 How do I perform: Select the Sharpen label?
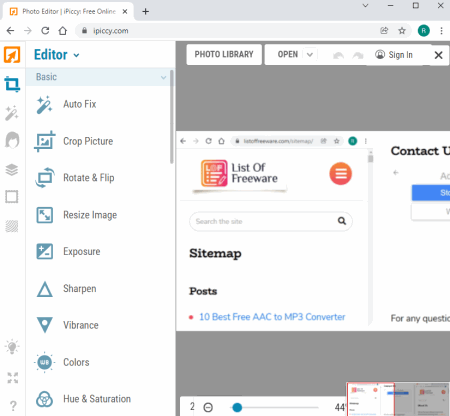(80, 289)
